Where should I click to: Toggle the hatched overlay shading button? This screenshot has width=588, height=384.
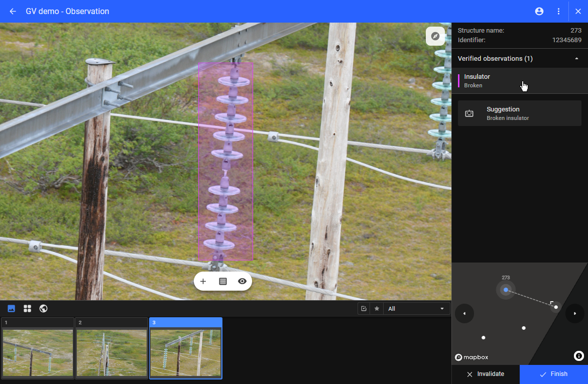tap(223, 281)
